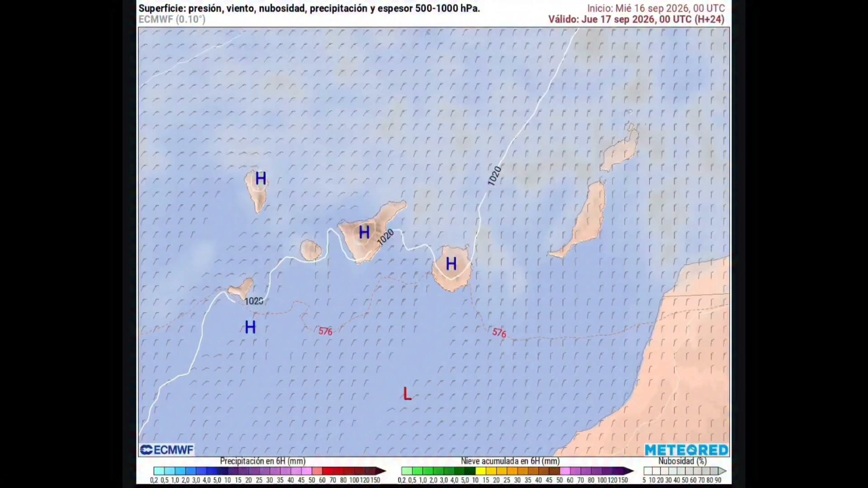Click the METEORED logo
Viewport: 868px width, 488px height.
(x=686, y=450)
